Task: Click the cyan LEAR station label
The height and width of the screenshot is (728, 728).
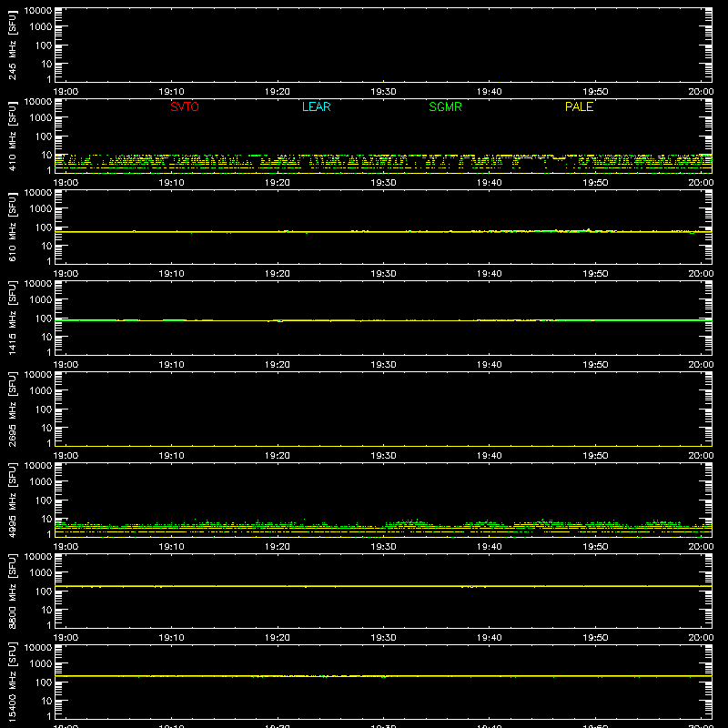Action: [x=316, y=106]
